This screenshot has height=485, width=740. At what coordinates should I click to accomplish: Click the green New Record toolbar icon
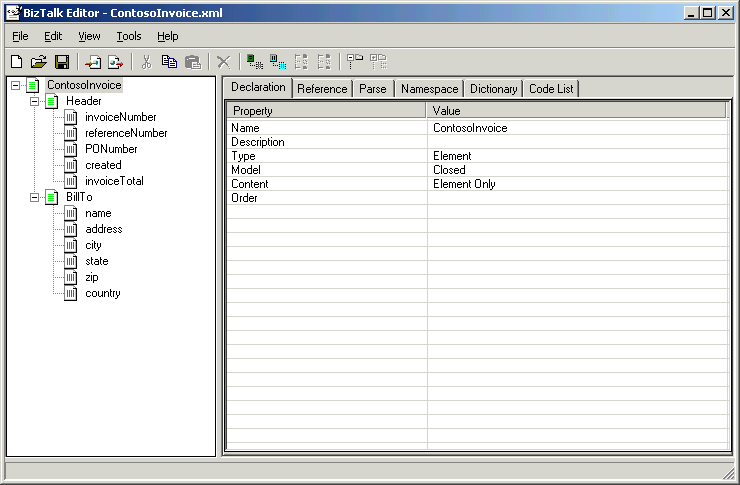(255, 62)
